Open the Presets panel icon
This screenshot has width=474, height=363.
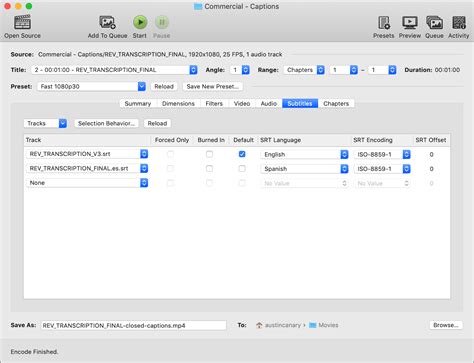[x=384, y=22]
